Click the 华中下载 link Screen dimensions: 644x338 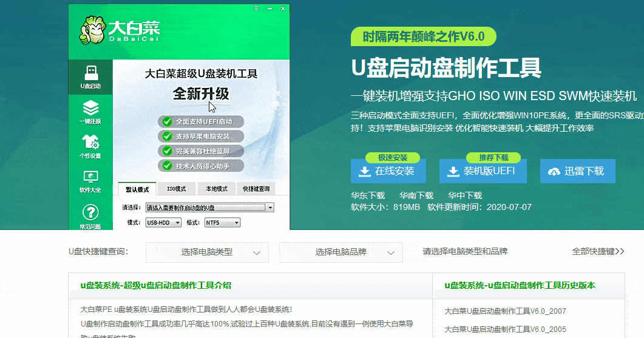pyautogui.click(x=465, y=195)
